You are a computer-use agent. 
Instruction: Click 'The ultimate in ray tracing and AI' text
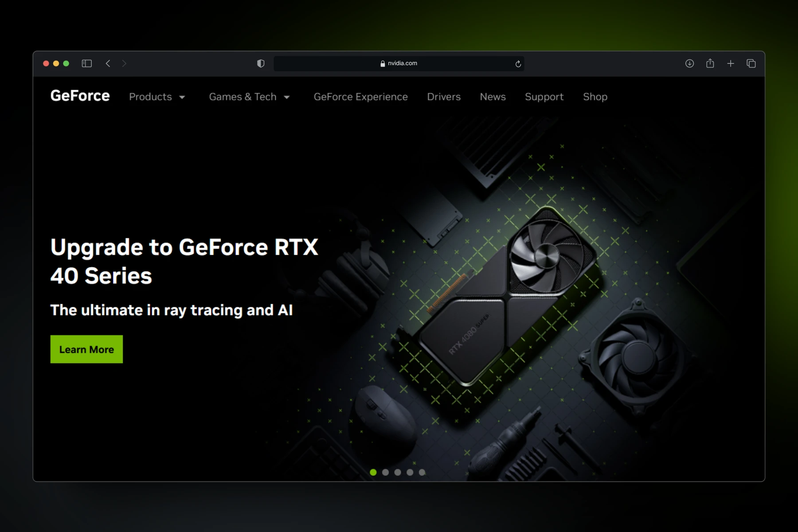[172, 310]
